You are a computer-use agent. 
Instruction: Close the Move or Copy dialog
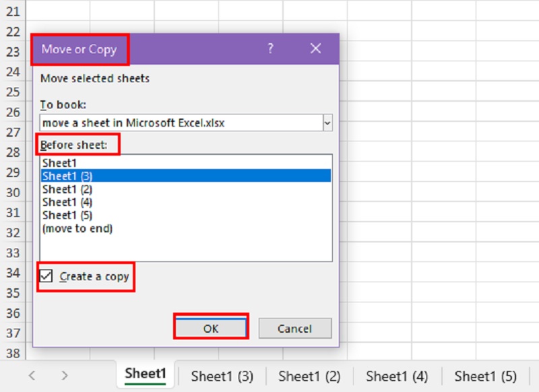315,49
